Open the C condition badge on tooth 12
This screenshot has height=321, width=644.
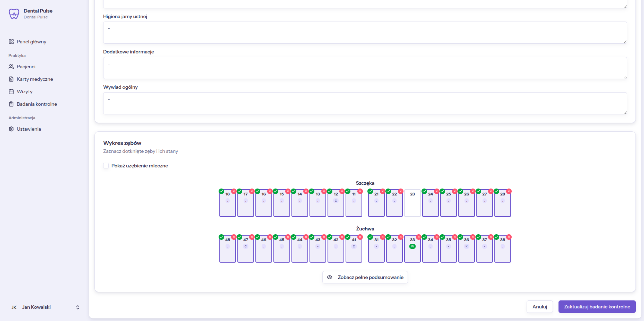point(336,201)
